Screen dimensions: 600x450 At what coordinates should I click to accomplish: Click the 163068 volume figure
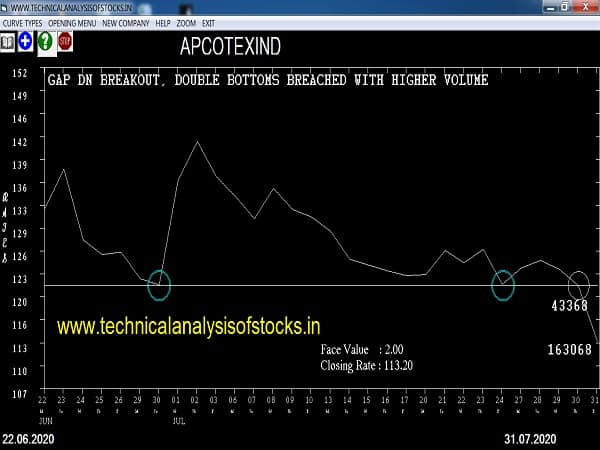(569, 350)
